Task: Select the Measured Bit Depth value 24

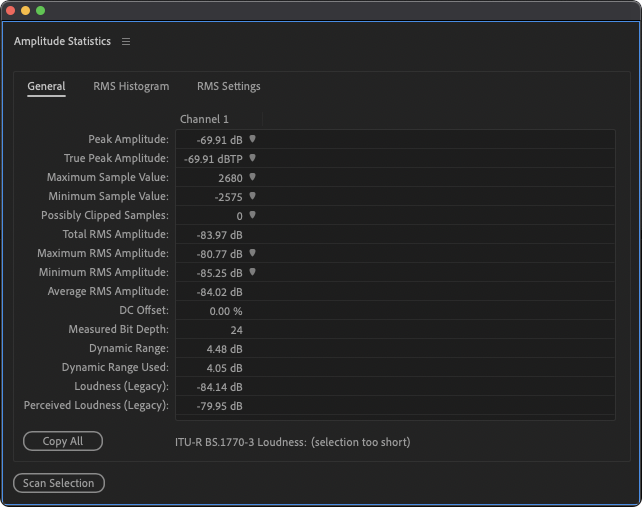Action: pyautogui.click(x=236, y=330)
